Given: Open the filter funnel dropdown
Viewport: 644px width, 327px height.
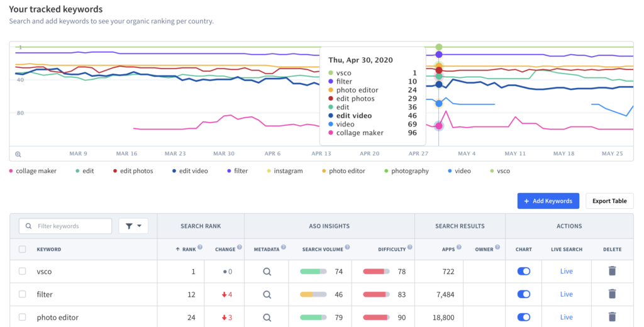Looking at the screenshot, I should click(133, 226).
